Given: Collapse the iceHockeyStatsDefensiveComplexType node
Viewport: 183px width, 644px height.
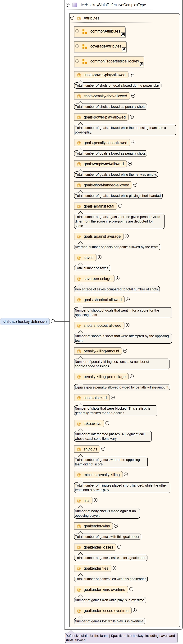Looking at the screenshot, I should coord(67,5).
